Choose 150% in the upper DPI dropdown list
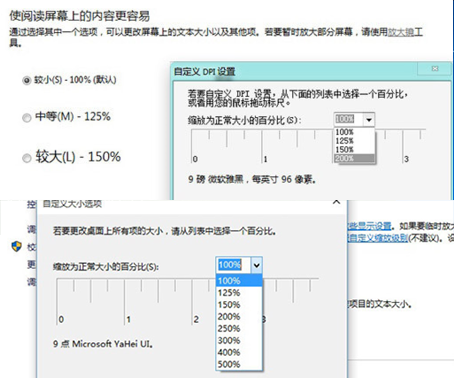The width and height of the screenshot is (454, 378). [x=354, y=149]
